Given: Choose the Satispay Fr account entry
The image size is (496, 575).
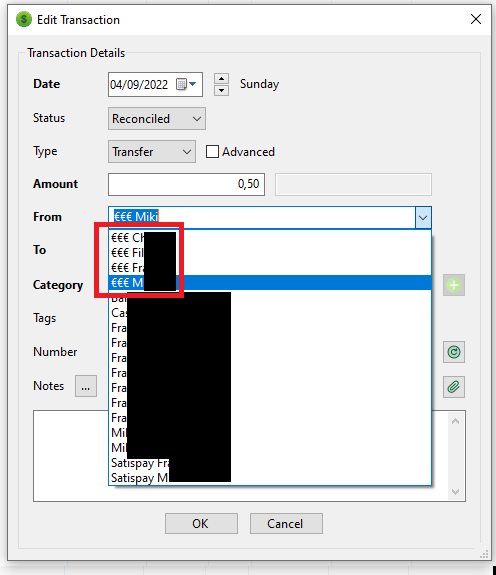Looking at the screenshot, I should 270,463.
